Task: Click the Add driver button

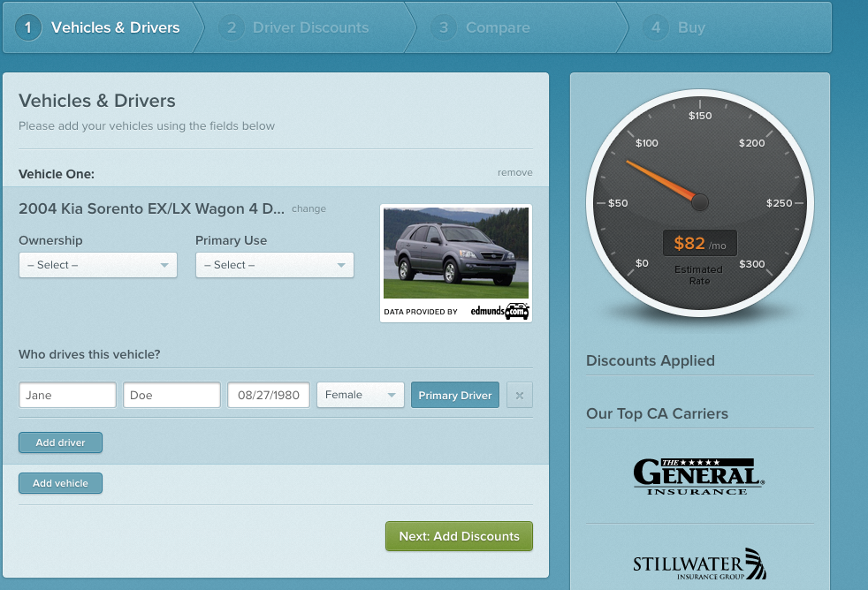Action: 60,442
